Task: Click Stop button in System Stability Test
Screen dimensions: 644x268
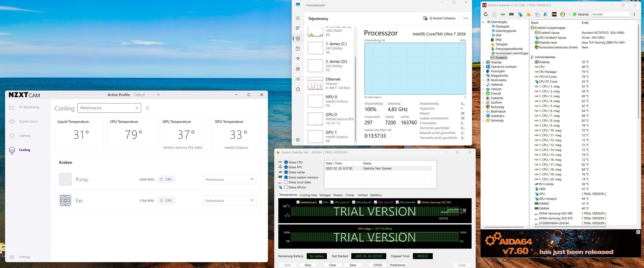Action: point(308,265)
